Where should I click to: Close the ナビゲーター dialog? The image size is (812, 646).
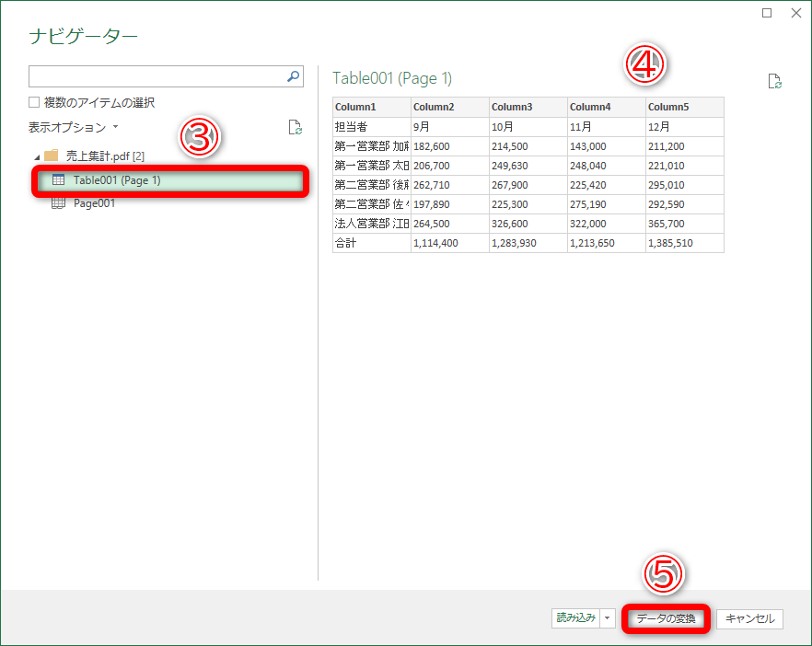click(796, 13)
